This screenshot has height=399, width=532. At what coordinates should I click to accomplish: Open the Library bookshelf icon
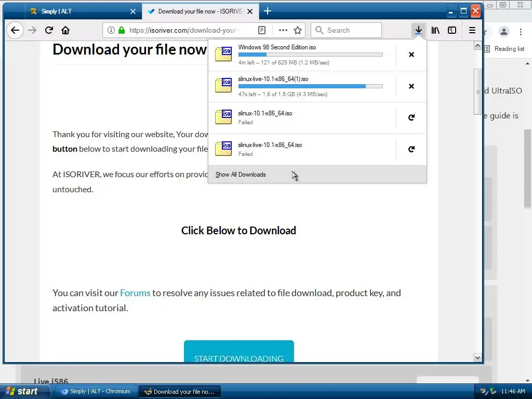point(435,30)
